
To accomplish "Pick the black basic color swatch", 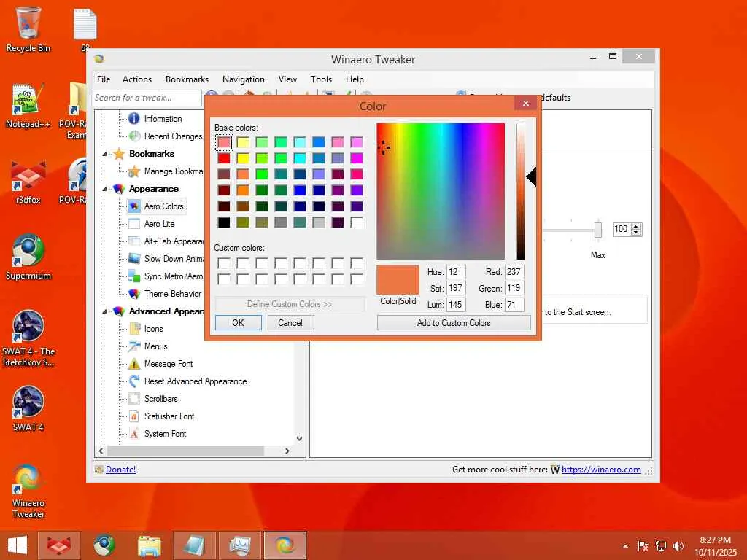I will pyautogui.click(x=223, y=222).
